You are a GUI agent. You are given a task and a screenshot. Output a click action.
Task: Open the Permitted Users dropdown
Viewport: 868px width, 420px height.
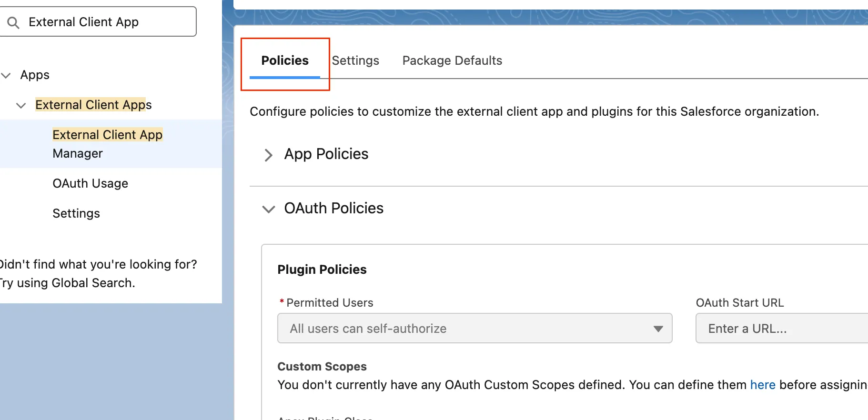(x=467, y=328)
